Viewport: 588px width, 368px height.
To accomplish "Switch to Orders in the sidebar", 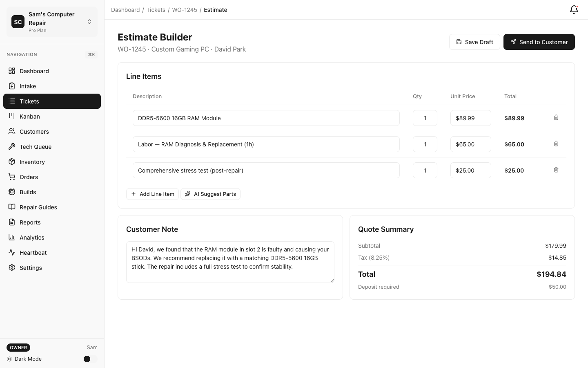I will [x=29, y=177].
